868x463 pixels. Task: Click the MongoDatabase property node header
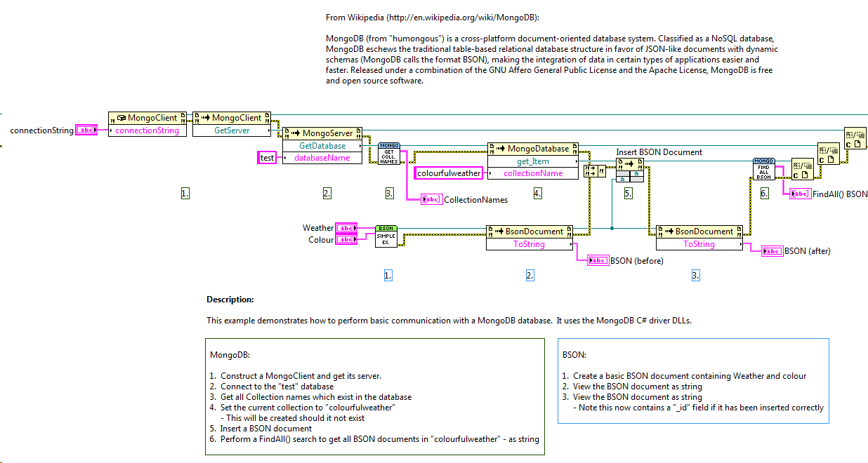click(x=533, y=149)
